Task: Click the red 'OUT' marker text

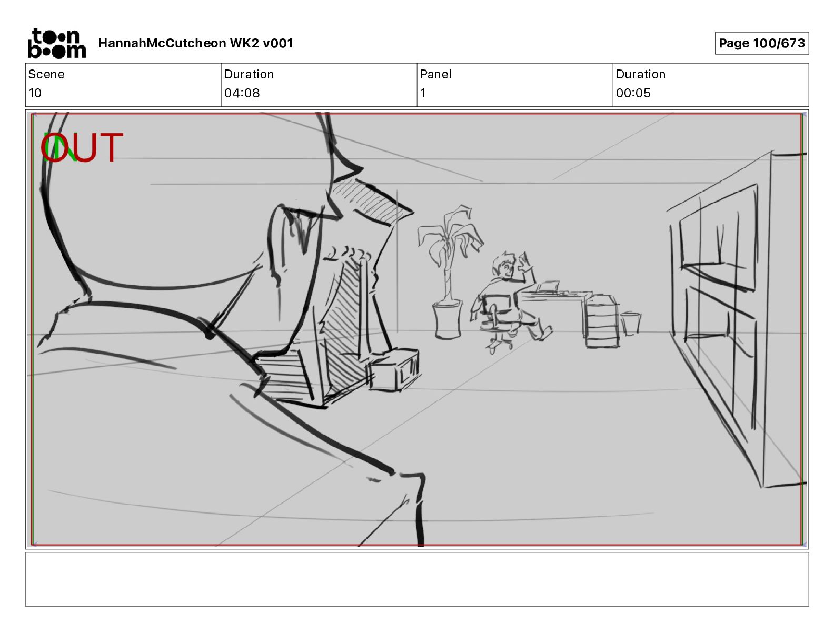Action: 82,147
